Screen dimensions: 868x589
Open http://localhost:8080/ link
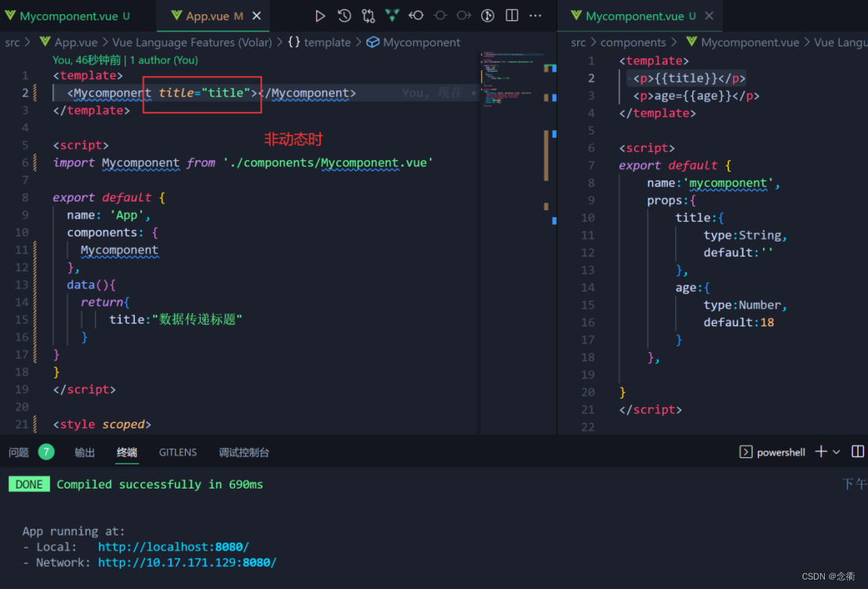coord(173,547)
